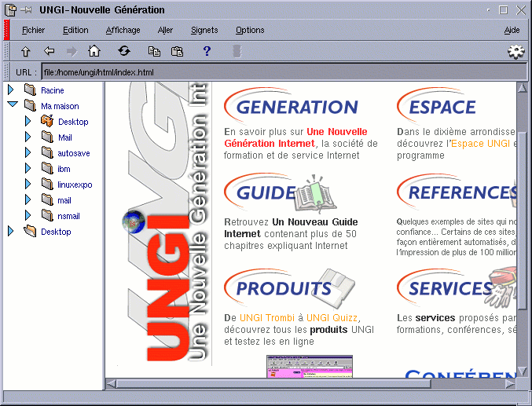Open help with the question mark icon
Image resolution: width=532 pixels, height=406 pixels.
(207, 51)
